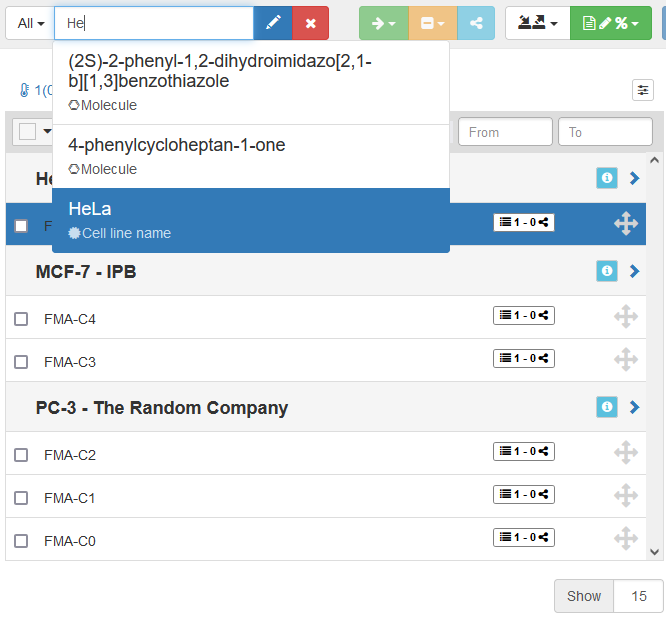This screenshot has width=666, height=620.
Task: Open the green document percent dropdown
Action: tap(610, 23)
